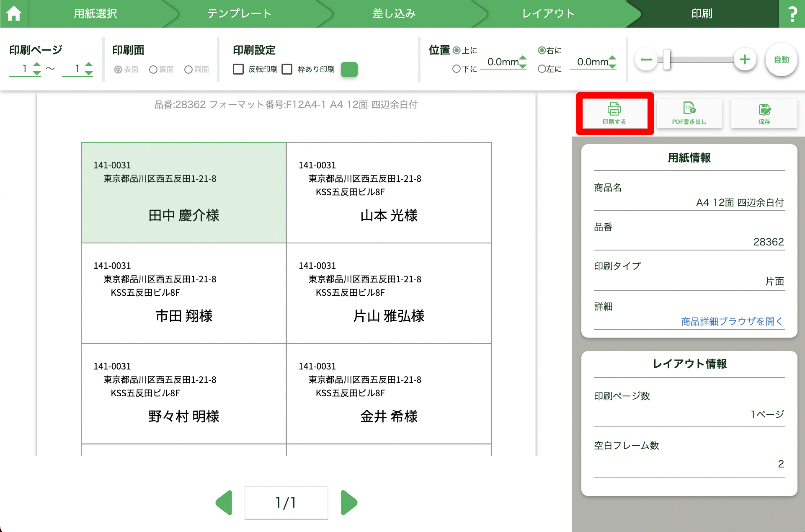
Task: Select the 山本 光様 label
Action: [389, 193]
